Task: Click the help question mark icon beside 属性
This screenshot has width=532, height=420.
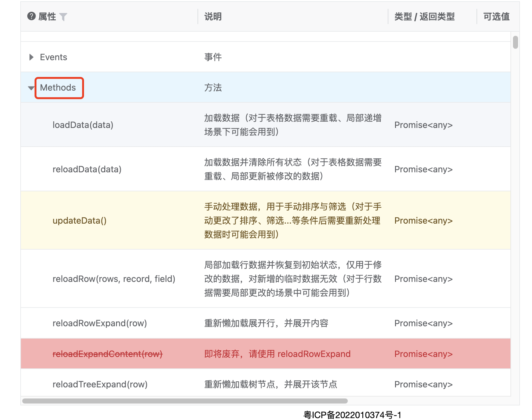Action: [x=31, y=16]
